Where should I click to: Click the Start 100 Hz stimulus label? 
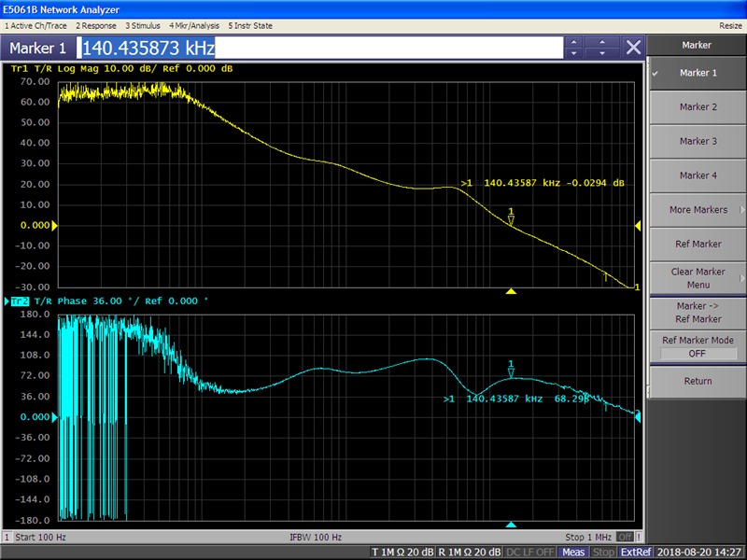pyautogui.click(x=40, y=538)
